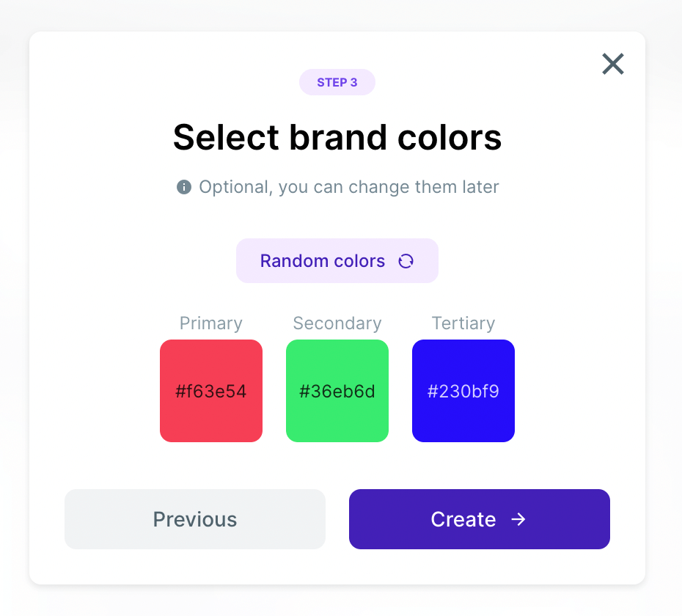Image resolution: width=682 pixels, height=616 pixels.
Task: Click the Primary label text
Action: coord(211,323)
